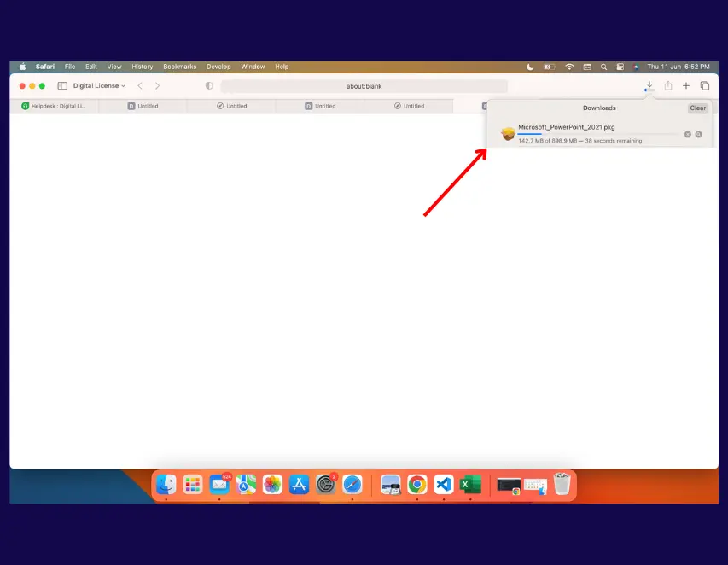This screenshot has height=565, width=728.
Task: Click the about:blank address field
Action: tap(364, 86)
